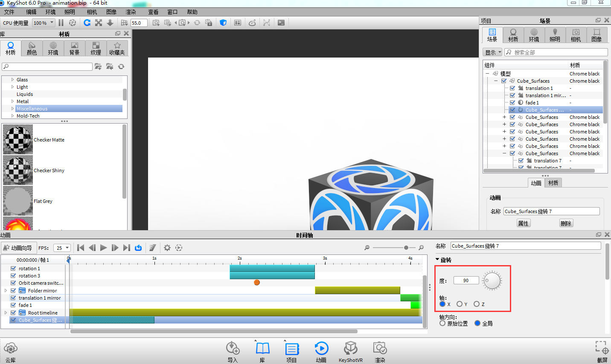611x364 pixels.
Task: Toggle the translation 1 scene tree checkbox
Action: [512, 88]
